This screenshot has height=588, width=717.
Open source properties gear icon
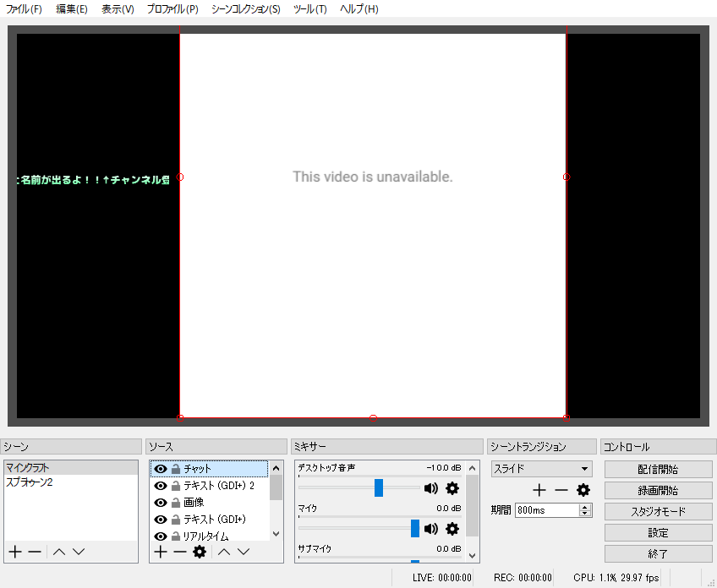point(200,552)
